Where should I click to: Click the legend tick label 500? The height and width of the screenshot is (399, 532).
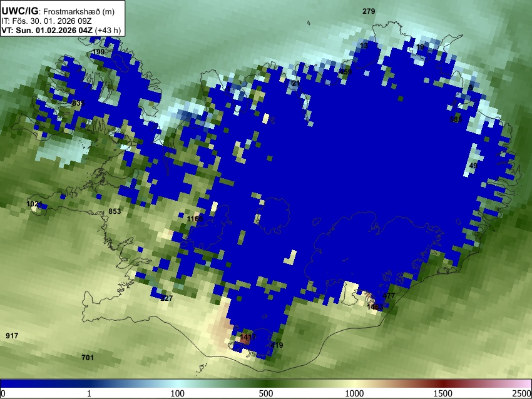[266, 393]
